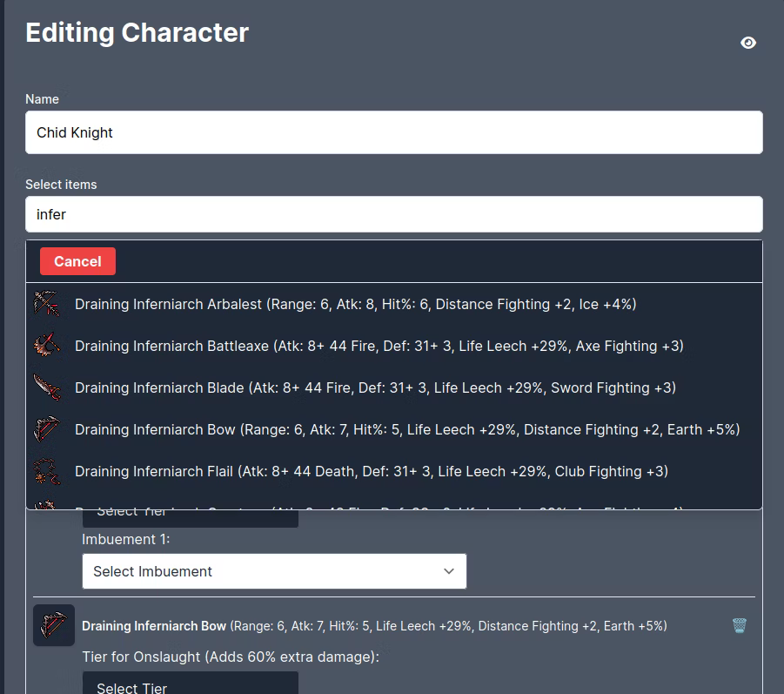784x694 pixels.
Task: Click the Tier for Onslaught label
Action: 231,657
